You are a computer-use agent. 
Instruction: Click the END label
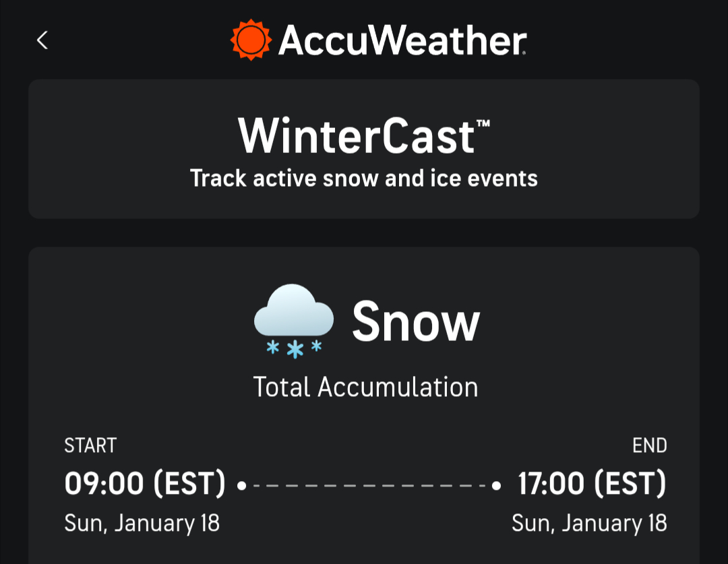649,445
